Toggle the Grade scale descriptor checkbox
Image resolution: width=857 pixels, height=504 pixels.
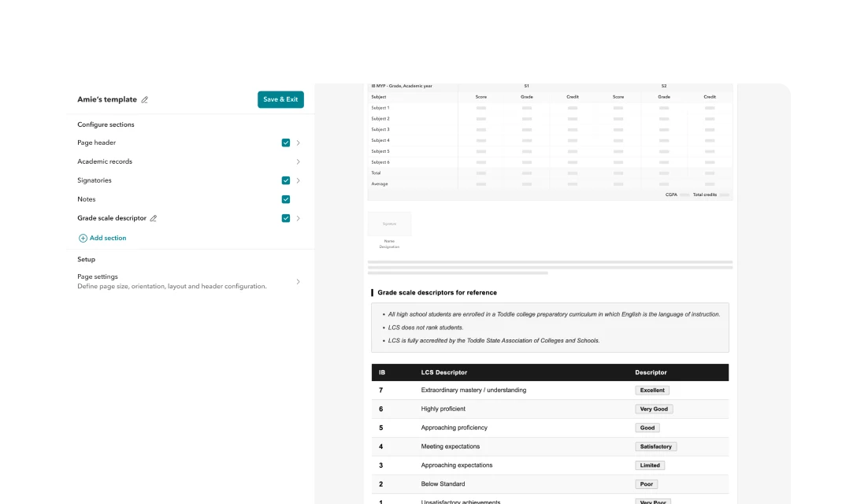(286, 218)
